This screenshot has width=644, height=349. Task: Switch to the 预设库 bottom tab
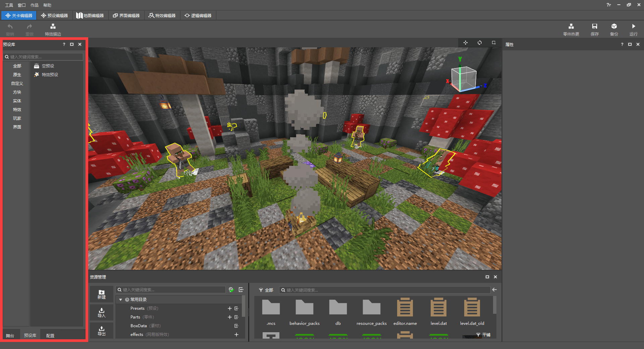click(x=30, y=335)
